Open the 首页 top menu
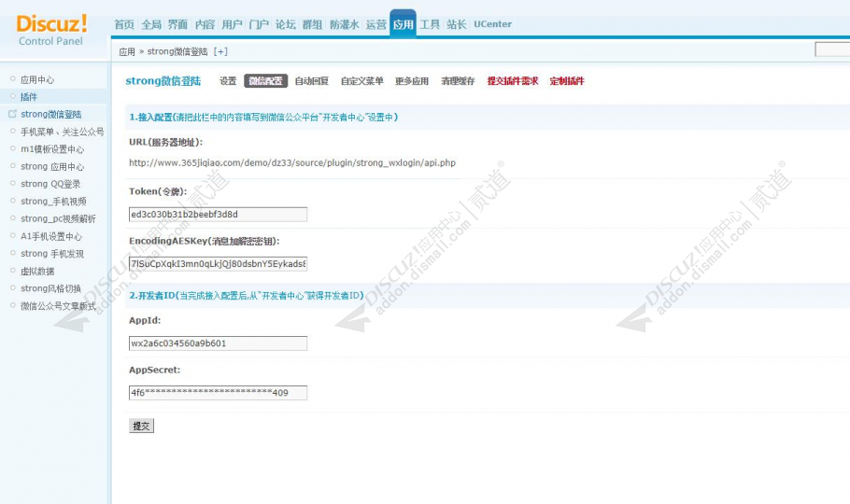This screenshot has width=850, height=504. coord(124,24)
